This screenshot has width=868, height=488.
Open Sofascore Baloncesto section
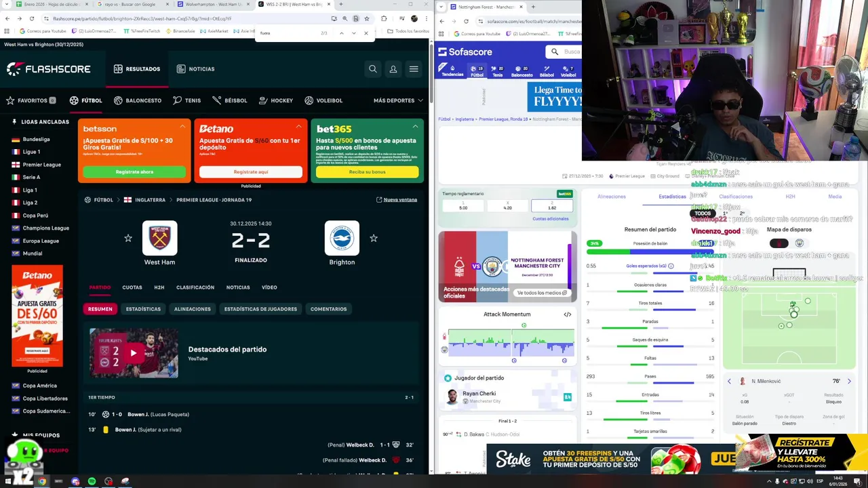(521, 71)
